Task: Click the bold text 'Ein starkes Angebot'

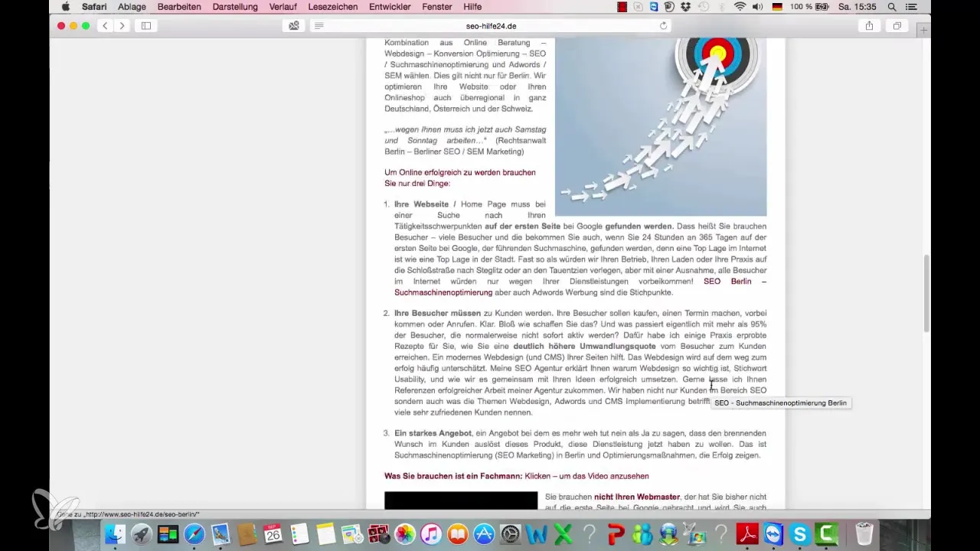Action: pos(433,433)
